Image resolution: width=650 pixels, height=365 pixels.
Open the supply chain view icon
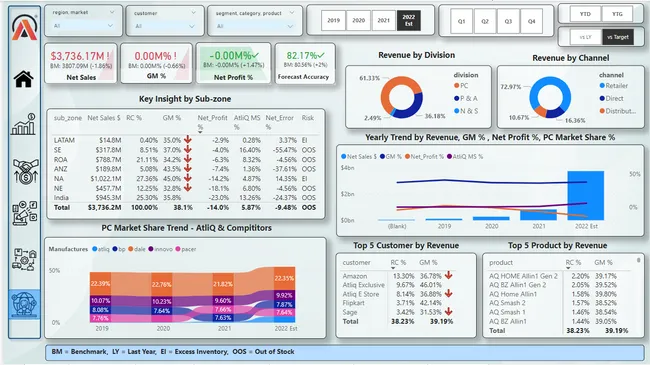point(24,259)
